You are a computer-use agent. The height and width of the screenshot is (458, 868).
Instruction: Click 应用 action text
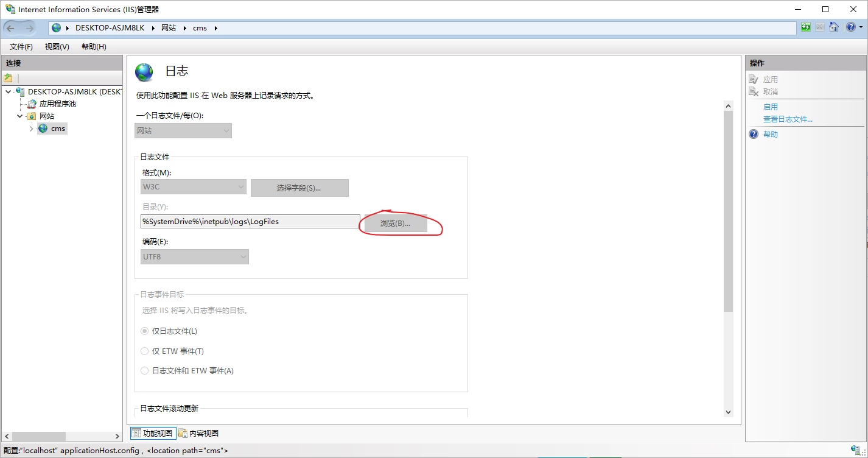771,79
